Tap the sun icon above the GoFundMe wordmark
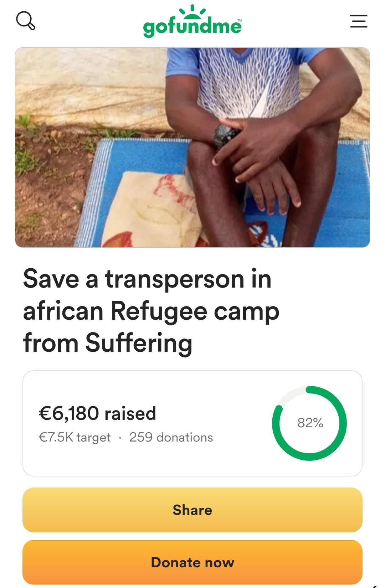This screenshot has height=588, width=385. click(192, 12)
